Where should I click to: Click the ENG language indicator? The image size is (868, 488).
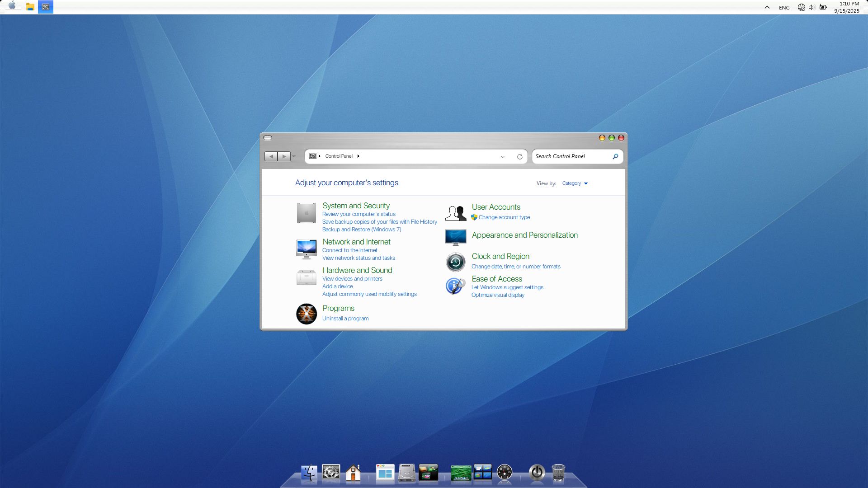tap(784, 8)
